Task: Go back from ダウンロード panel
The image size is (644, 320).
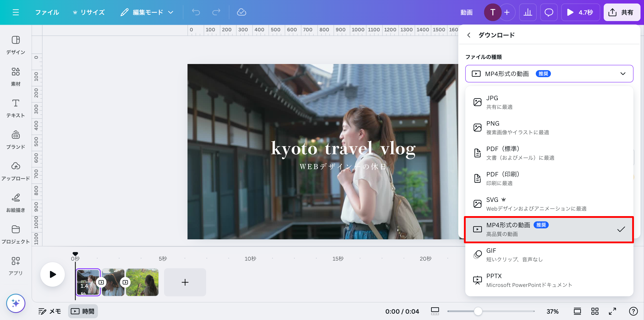Action: pyautogui.click(x=469, y=35)
